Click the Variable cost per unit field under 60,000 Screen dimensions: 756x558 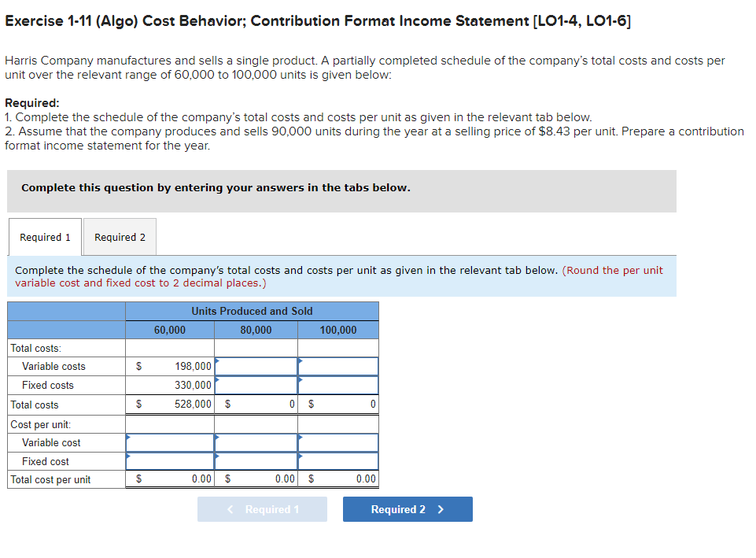click(169, 442)
